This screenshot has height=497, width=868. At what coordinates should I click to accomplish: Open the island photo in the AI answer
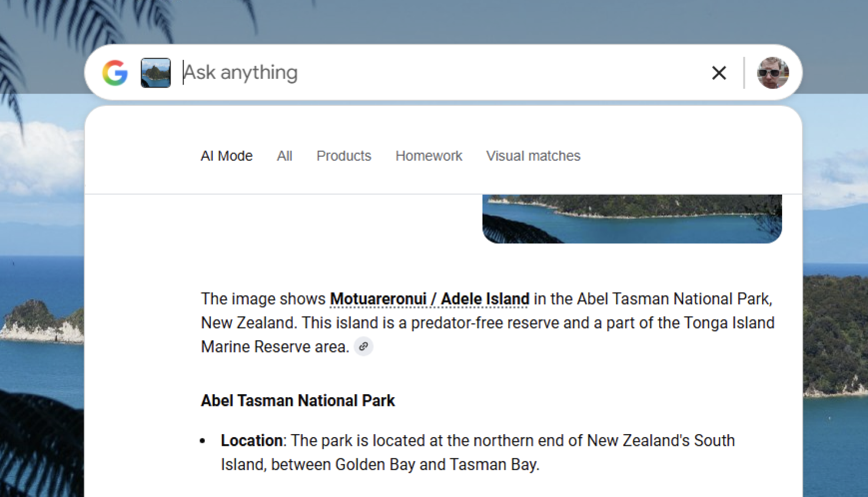632,219
